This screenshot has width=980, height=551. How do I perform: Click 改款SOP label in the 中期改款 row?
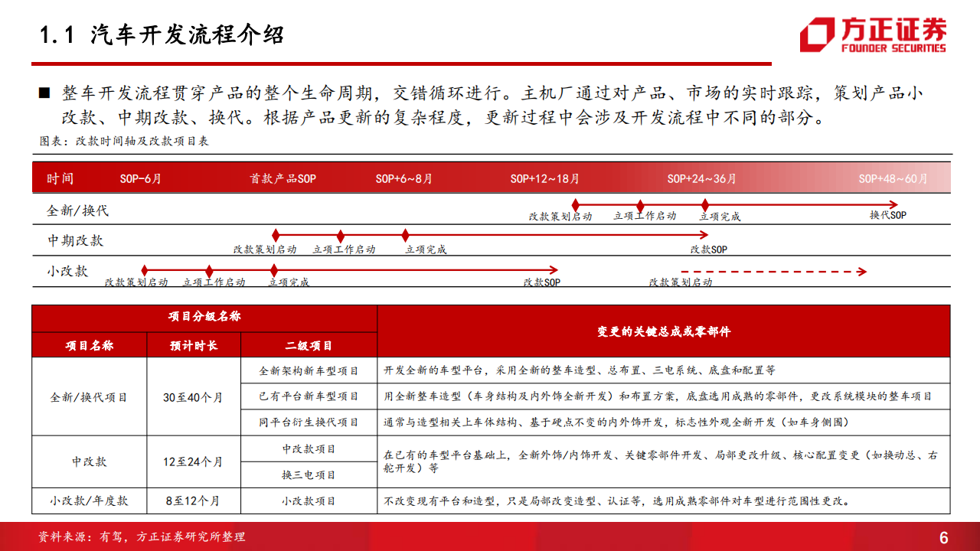click(708, 249)
